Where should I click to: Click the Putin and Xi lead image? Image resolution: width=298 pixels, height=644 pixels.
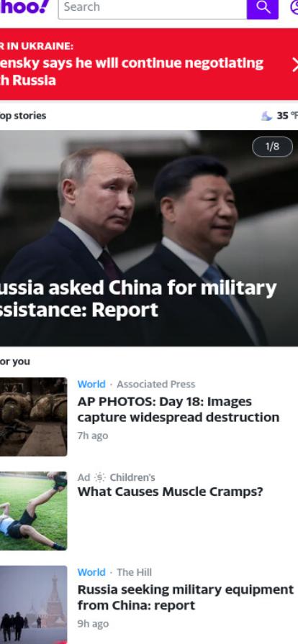tap(149, 238)
